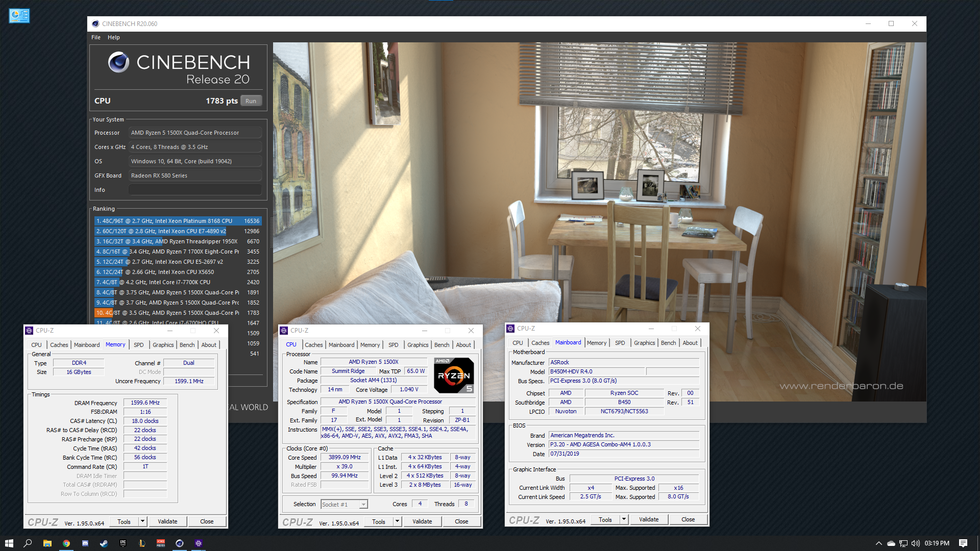Click the empty Cinebench Info field
The image size is (980, 551).
[x=195, y=190]
